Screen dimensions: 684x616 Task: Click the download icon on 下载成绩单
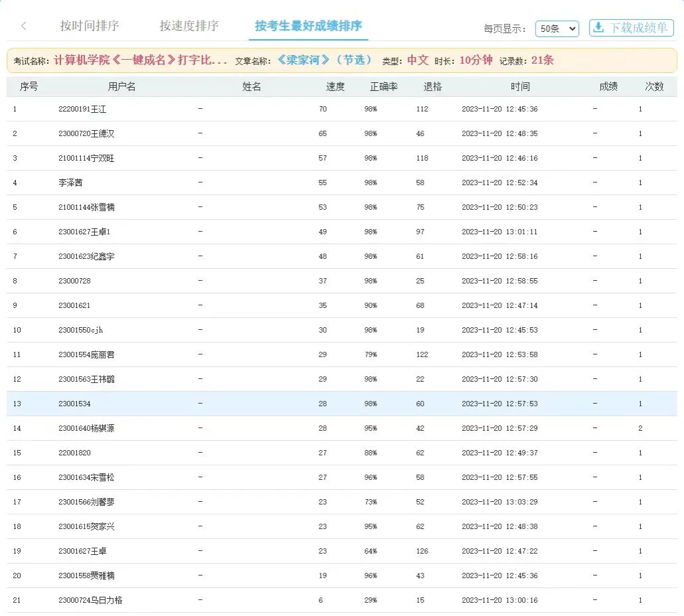coord(598,28)
